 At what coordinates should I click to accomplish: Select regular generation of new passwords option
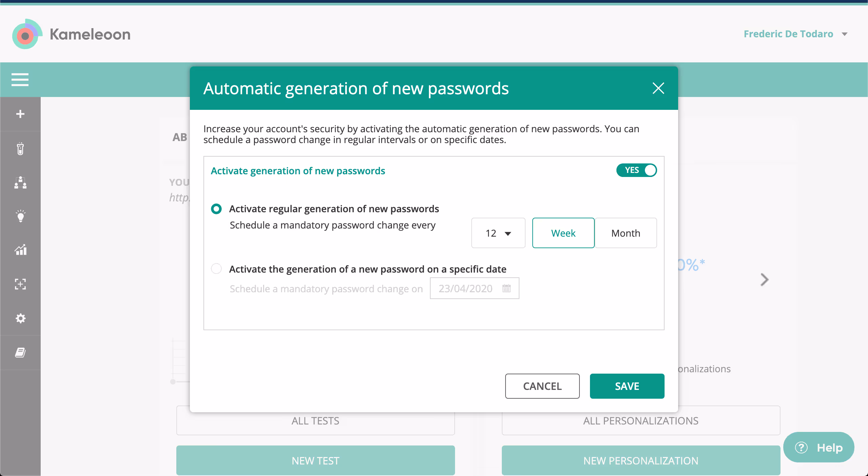click(x=216, y=209)
